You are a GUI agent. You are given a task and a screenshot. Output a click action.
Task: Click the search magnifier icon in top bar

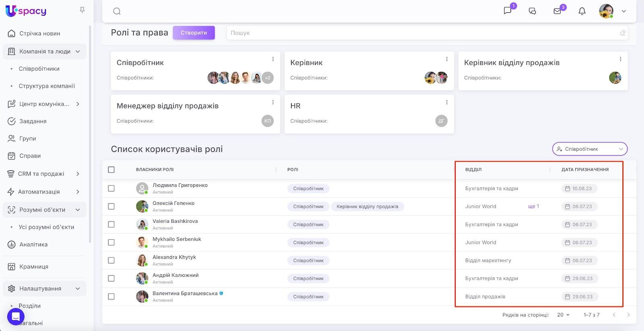[x=117, y=11]
